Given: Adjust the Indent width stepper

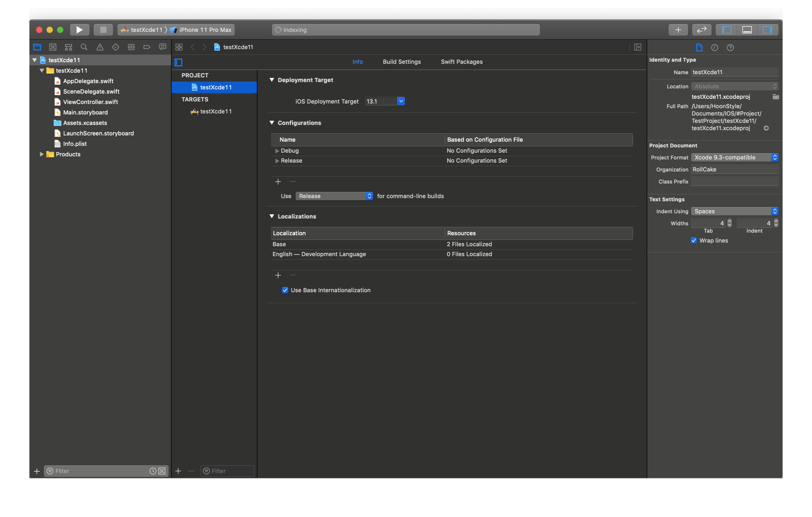Looking at the screenshot, I should [776, 223].
